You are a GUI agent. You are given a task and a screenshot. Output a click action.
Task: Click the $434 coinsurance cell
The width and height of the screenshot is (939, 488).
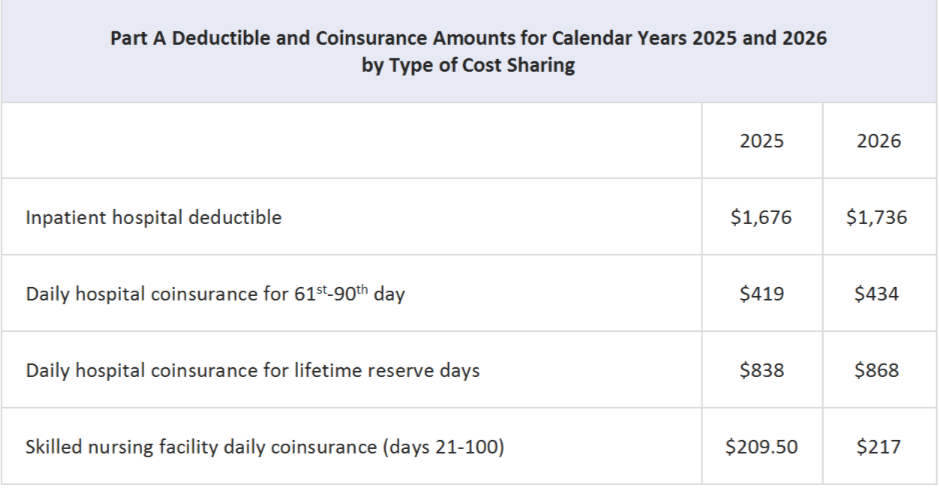(x=879, y=294)
